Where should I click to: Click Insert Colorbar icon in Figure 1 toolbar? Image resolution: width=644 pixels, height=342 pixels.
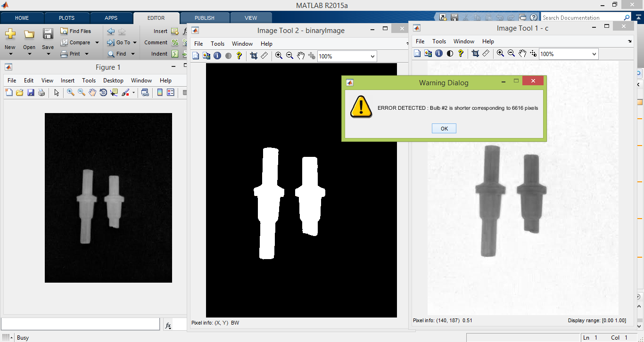coord(160,92)
